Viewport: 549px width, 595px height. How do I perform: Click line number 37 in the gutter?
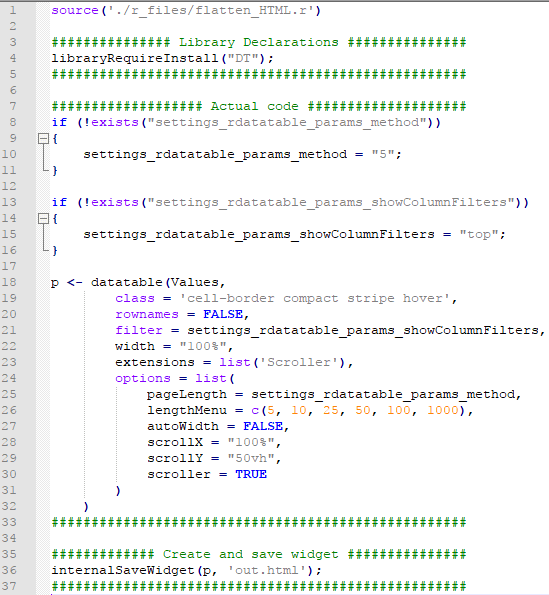[x=9, y=586]
